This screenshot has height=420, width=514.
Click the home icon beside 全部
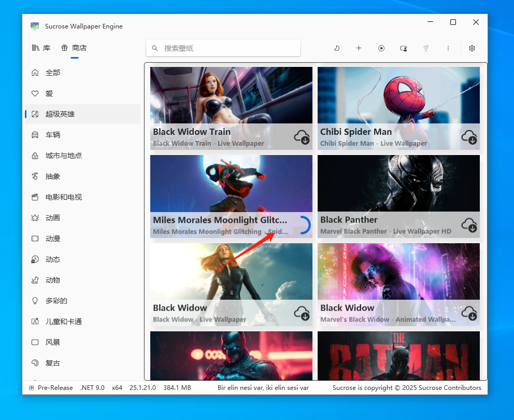pos(35,73)
